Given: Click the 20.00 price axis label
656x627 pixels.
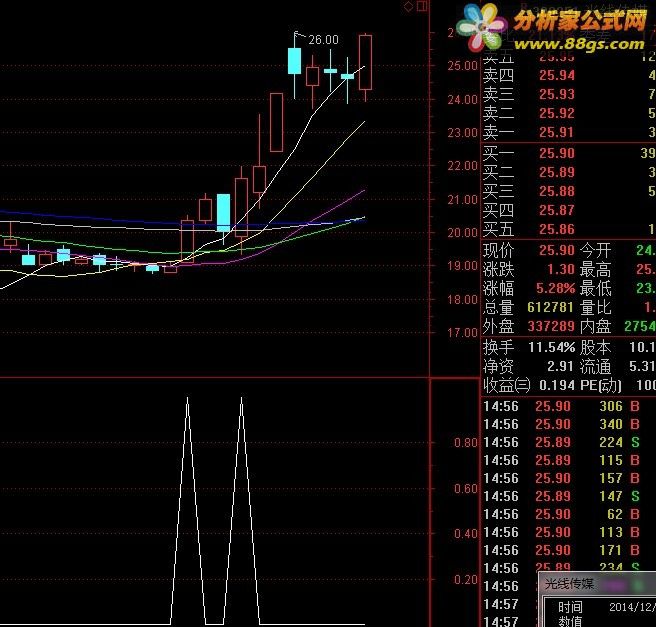Looking at the screenshot, I should point(462,233).
